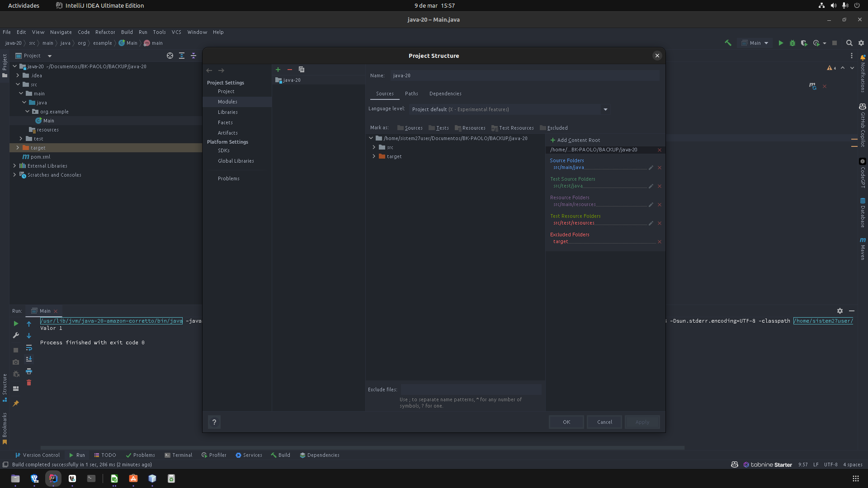The image size is (868, 488).
Task: Mark folder as Resources
Action: [470, 128]
